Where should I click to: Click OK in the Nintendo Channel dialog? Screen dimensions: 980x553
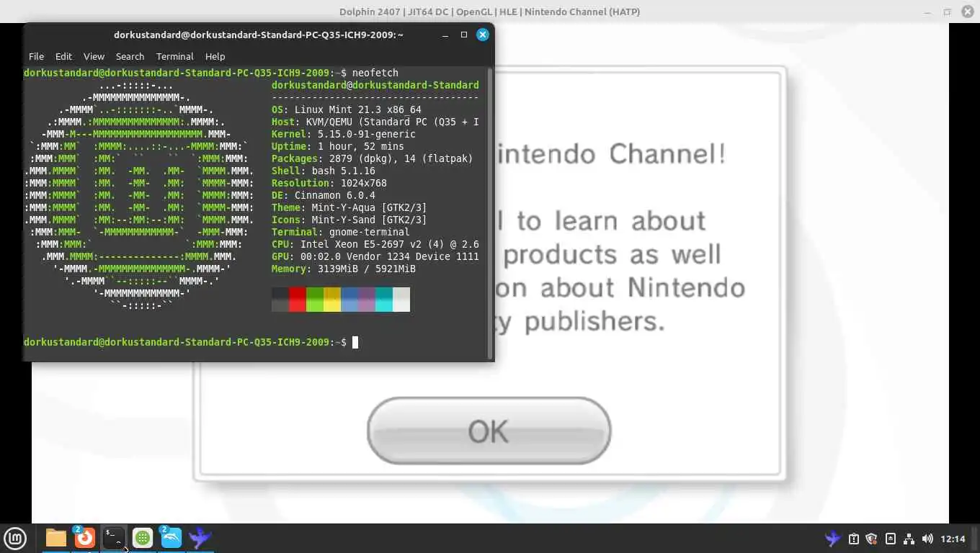[489, 431]
